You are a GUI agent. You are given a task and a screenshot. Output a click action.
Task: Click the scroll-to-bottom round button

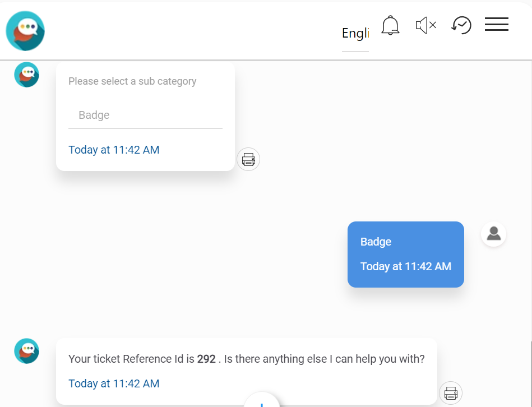click(262, 402)
